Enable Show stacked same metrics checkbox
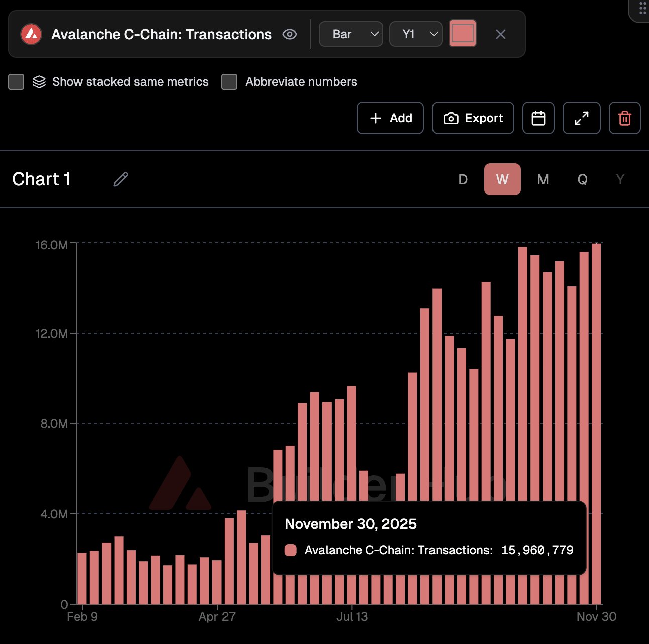 [x=16, y=82]
